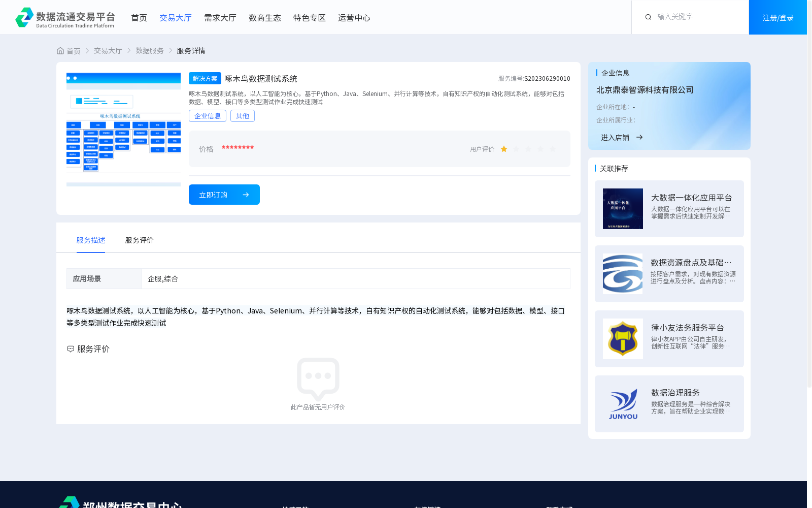Click the home icon in breadcrumb
Image resolution: width=812 pixels, height=508 pixels.
[x=60, y=51]
